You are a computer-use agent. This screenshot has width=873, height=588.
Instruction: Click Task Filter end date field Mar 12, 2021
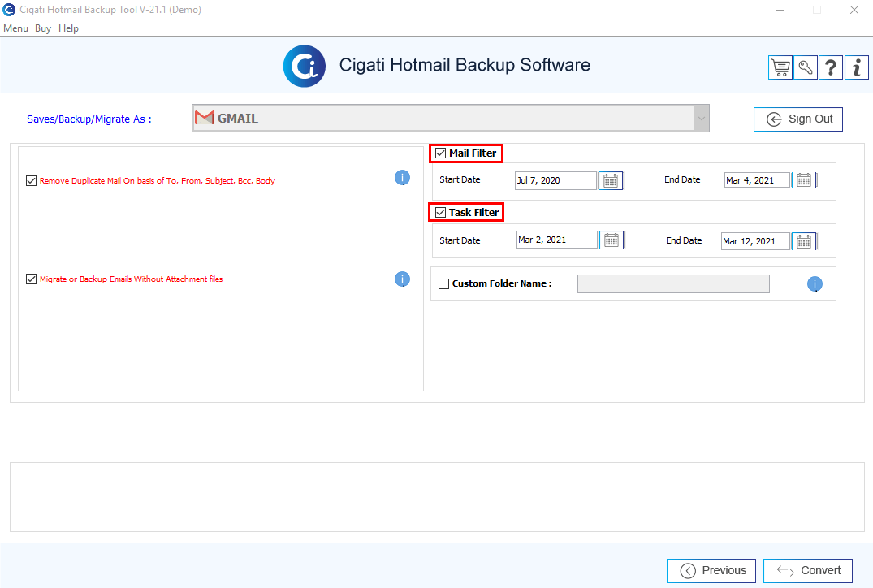[x=755, y=241]
